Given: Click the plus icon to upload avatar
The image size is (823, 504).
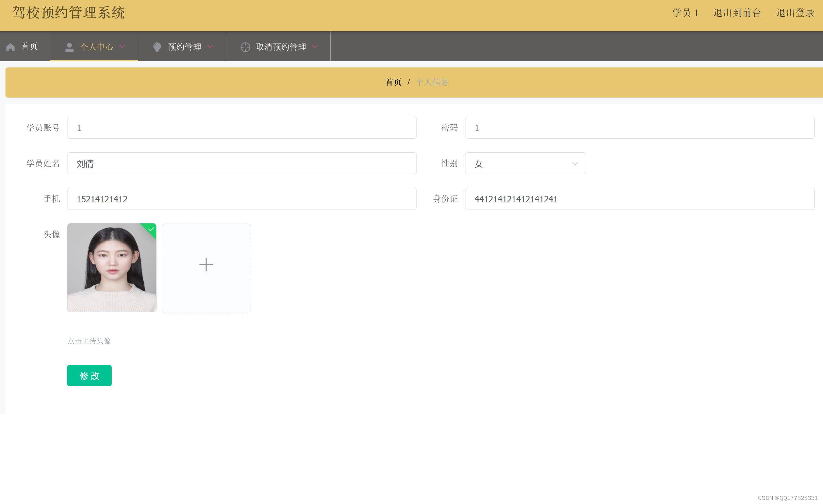Looking at the screenshot, I should pos(206,265).
